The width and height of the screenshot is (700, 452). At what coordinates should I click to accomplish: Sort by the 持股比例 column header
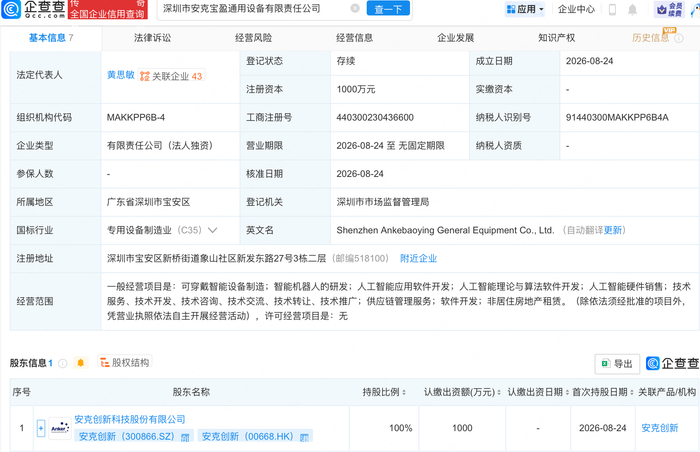[384, 392]
